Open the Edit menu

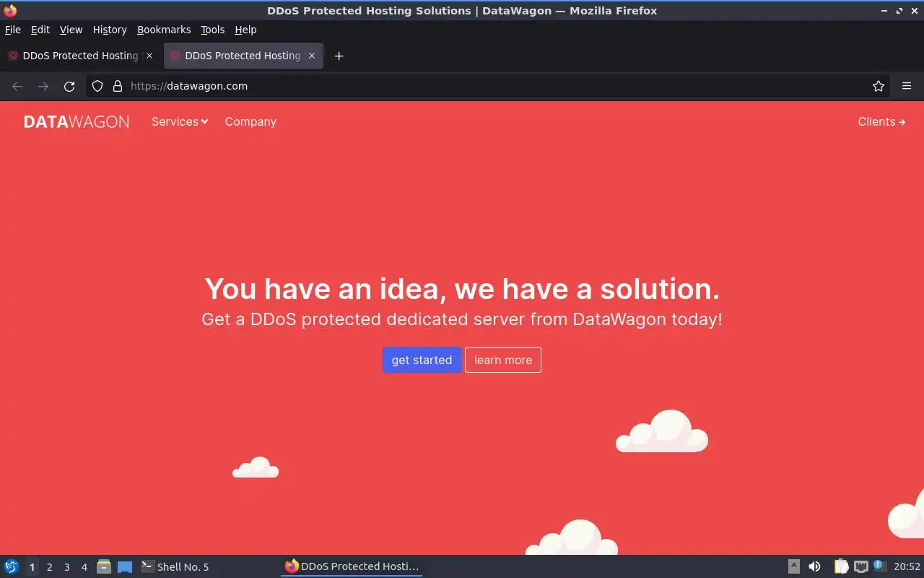tap(40, 30)
